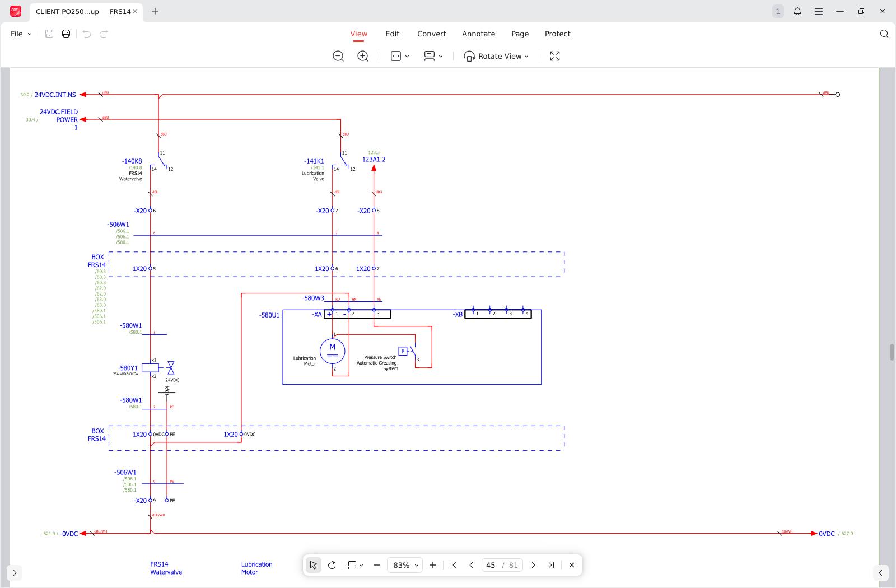
Task: Go to the first page
Action: (453, 565)
